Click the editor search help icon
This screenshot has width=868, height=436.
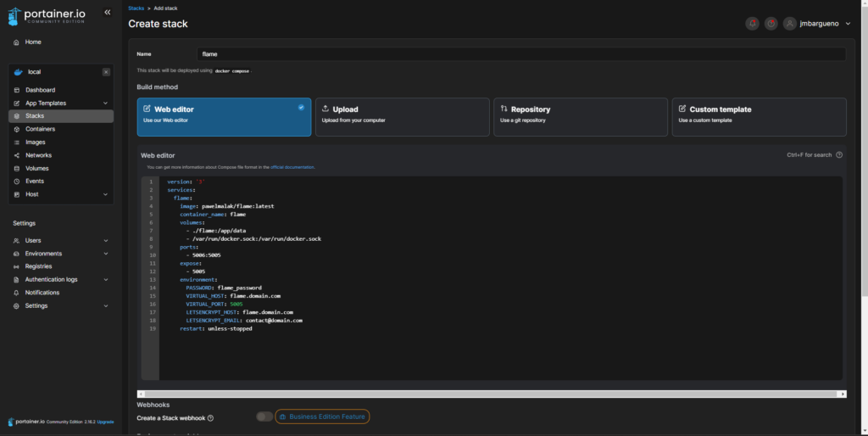[839, 155]
